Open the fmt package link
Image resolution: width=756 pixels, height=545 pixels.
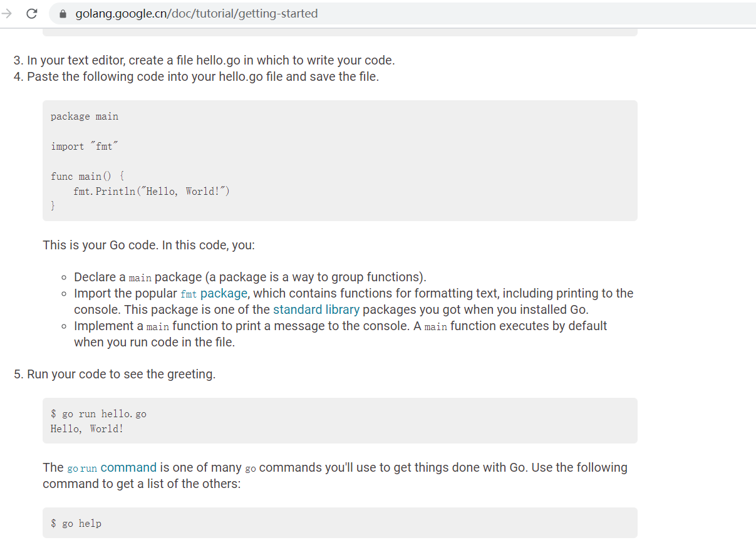[x=214, y=293]
